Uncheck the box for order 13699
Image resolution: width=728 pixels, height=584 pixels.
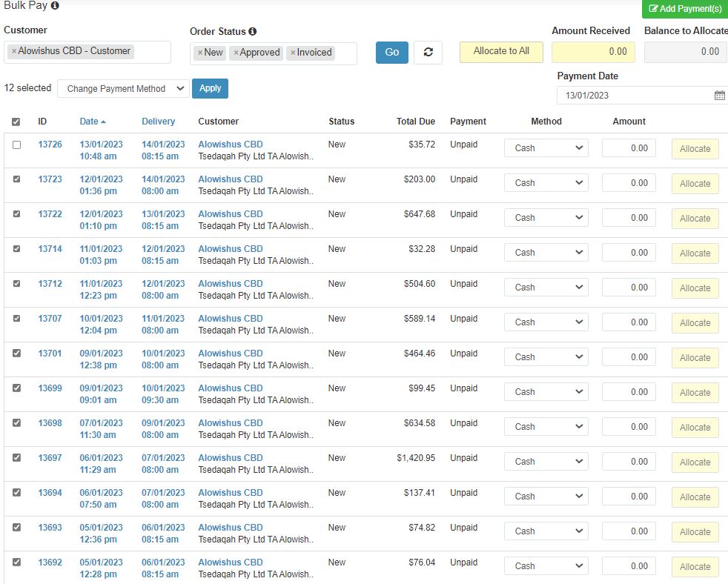(x=17, y=388)
